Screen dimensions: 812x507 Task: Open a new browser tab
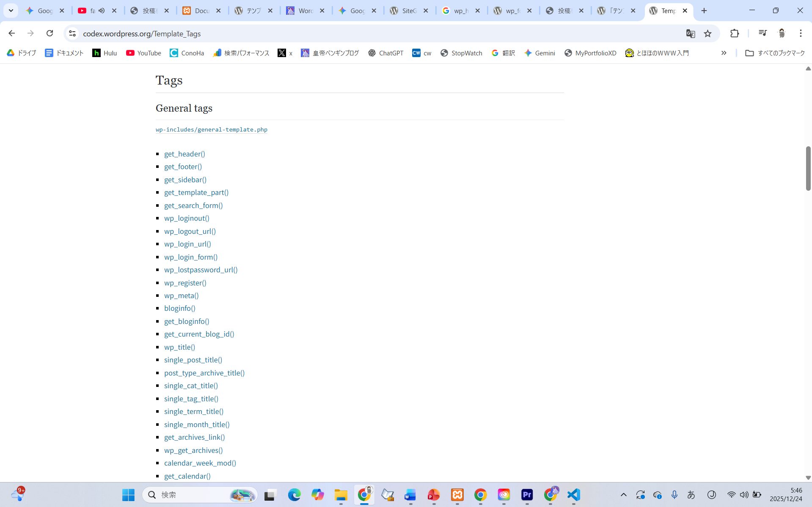point(704,11)
